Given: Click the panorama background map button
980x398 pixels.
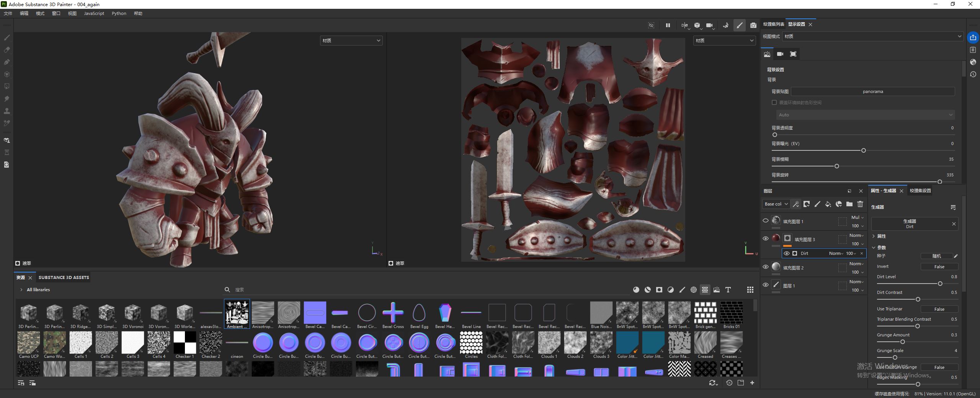Looking at the screenshot, I should 872,91.
